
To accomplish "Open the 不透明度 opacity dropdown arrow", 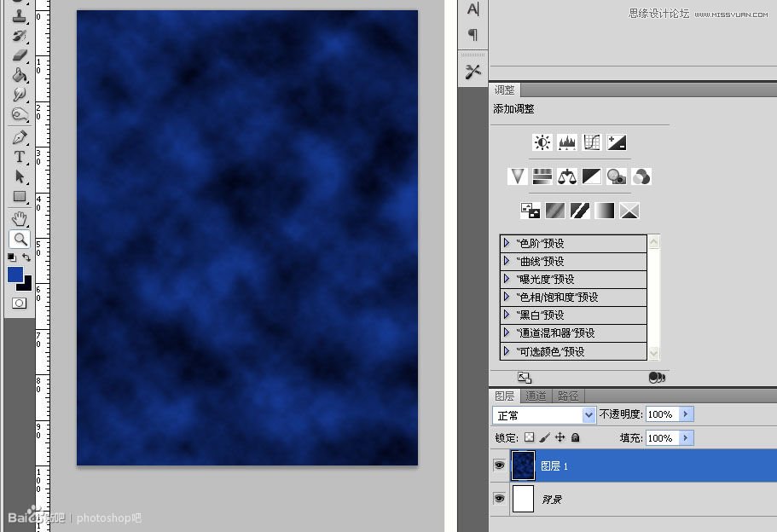I will [x=687, y=414].
